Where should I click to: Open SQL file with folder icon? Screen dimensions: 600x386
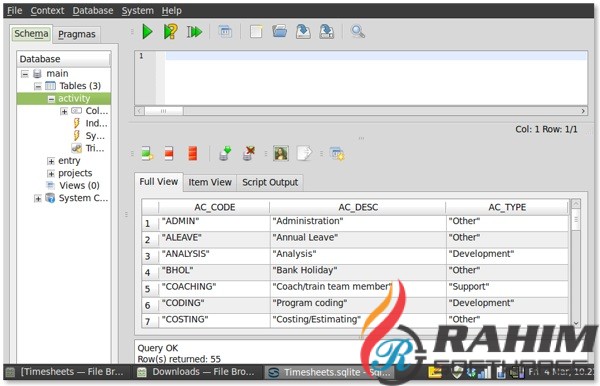tap(280, 31)
